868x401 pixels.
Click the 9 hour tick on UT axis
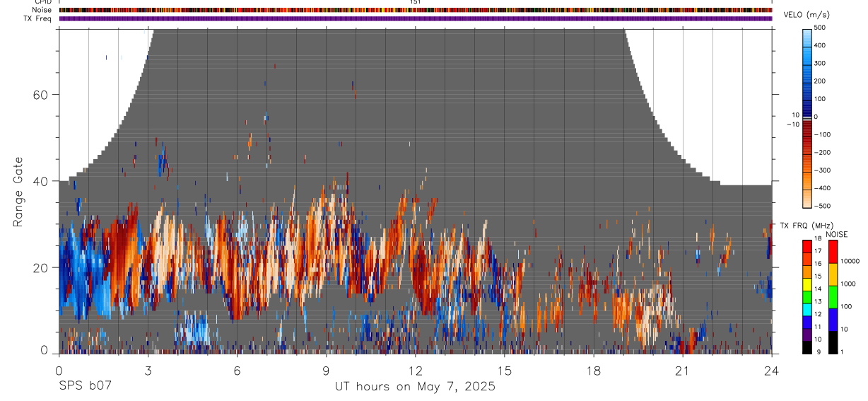pyautogui.click(x=326, y=371)
